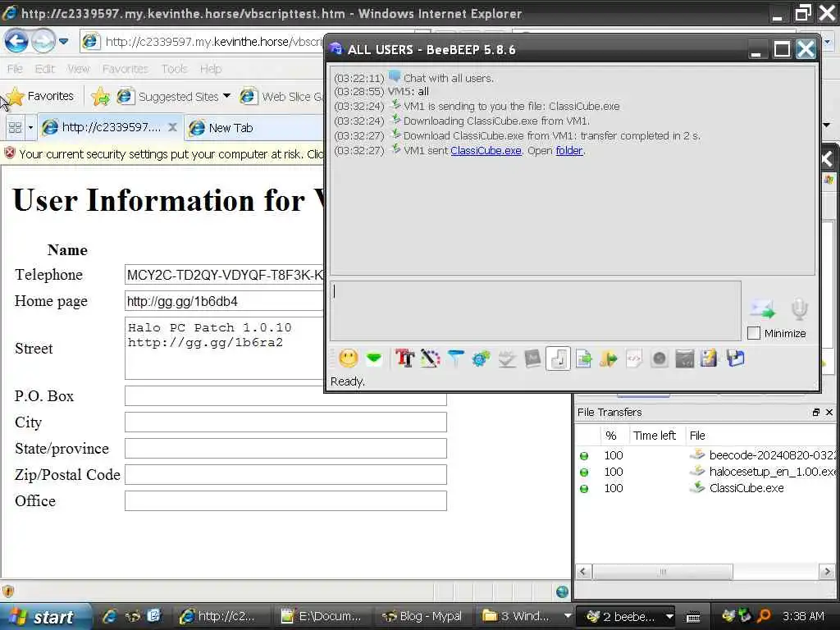Click Internet Explorer quick launch icon
840x630 pixels.
pos(110,616)
